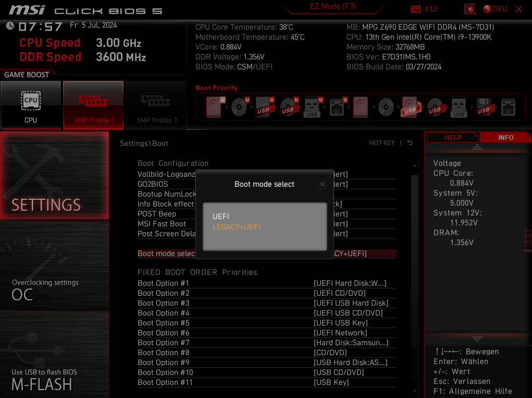Open the OC overclocking settings section
Screen dimensions: 532x398
(x=54, y=266)
